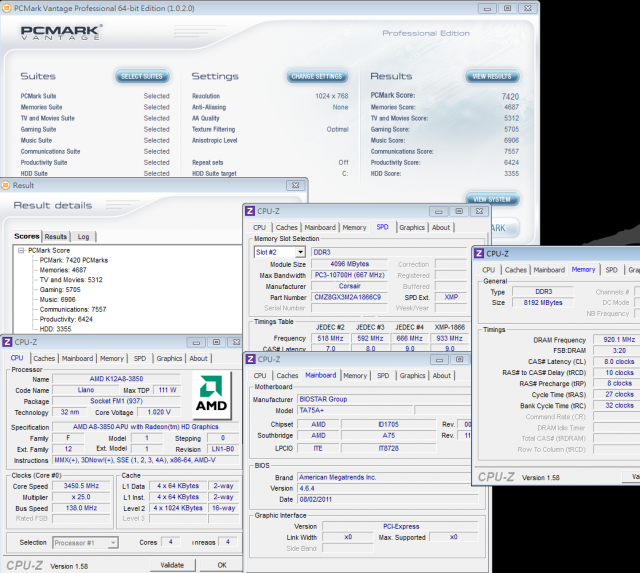
Task: Click the Result window orange icon
Action: click(x=6, y=185)
